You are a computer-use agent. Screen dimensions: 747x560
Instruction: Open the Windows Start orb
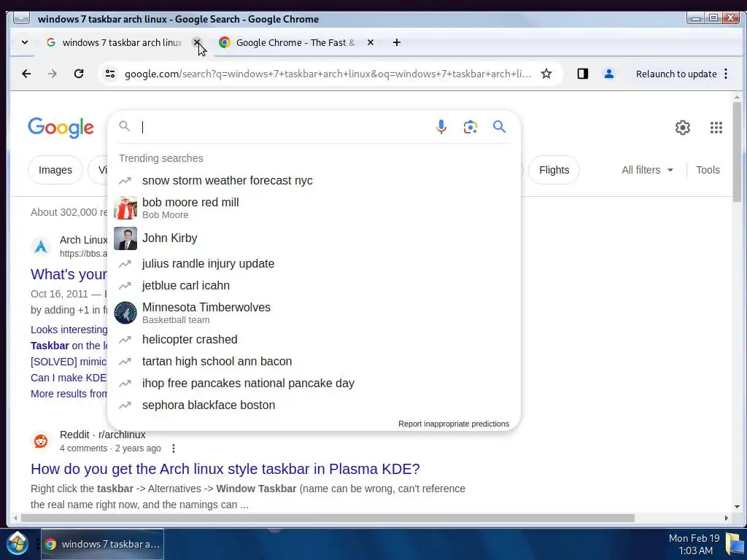coord(18,542)
